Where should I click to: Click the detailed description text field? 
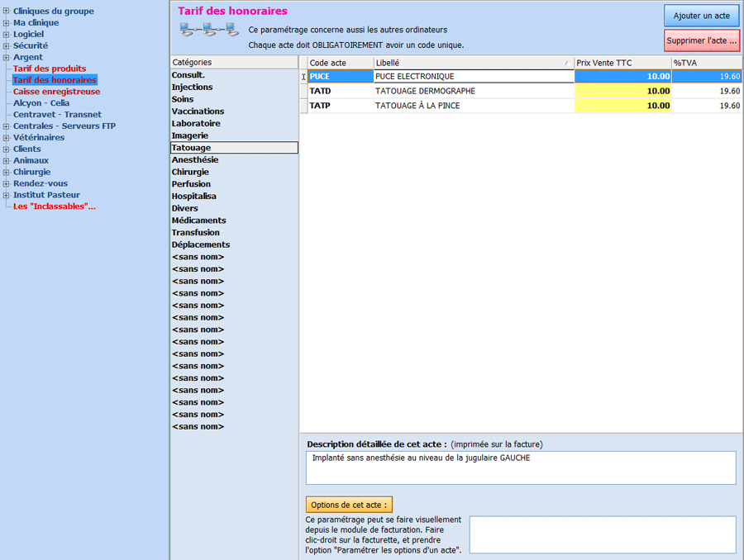click(520, 467)
